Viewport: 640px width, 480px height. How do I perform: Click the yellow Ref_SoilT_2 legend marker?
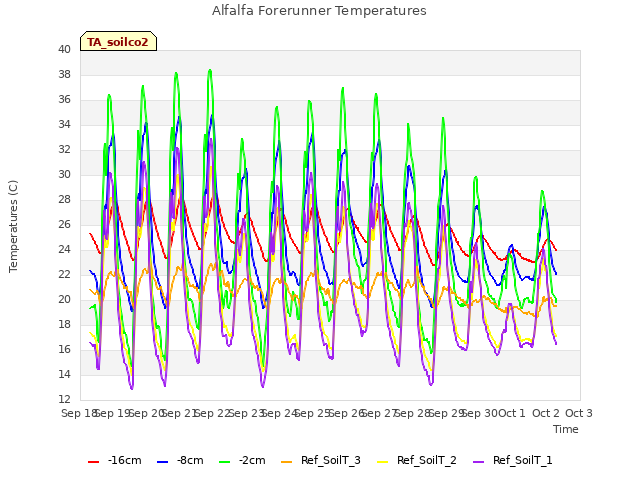pyautogui.click(x=382, y=462)
